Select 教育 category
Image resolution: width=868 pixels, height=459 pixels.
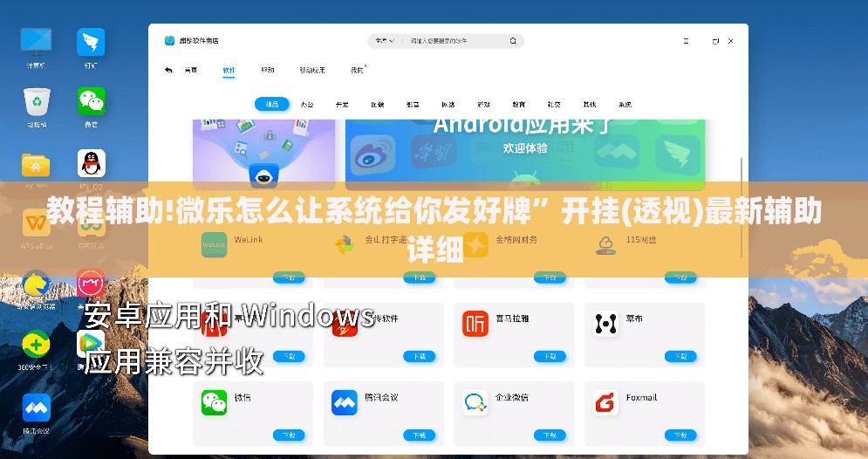[519, 104]
